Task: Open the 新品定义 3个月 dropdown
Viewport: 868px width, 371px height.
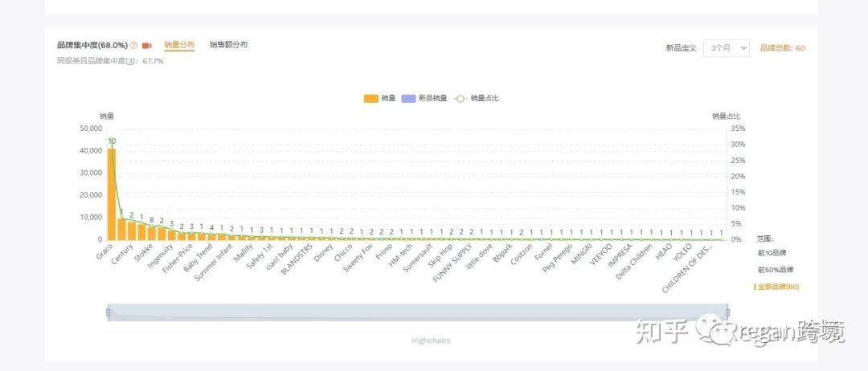Action: [727, 48]
